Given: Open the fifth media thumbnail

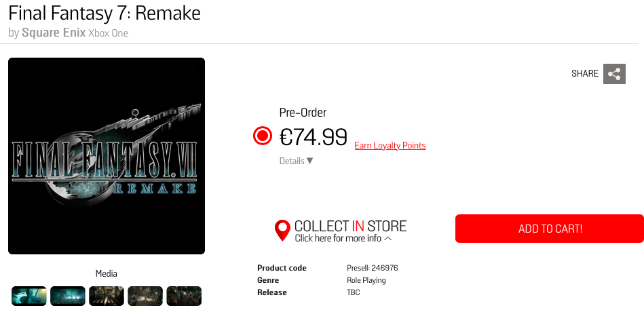Looking at the screenshot, I should coord(184,296).
